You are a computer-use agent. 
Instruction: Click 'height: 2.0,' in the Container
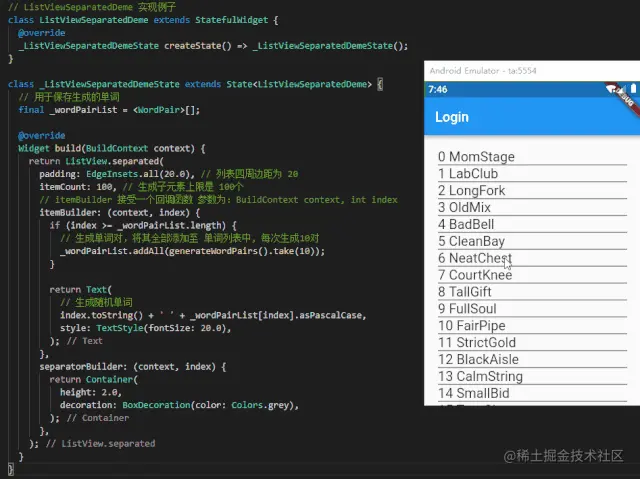coord(91,393)
